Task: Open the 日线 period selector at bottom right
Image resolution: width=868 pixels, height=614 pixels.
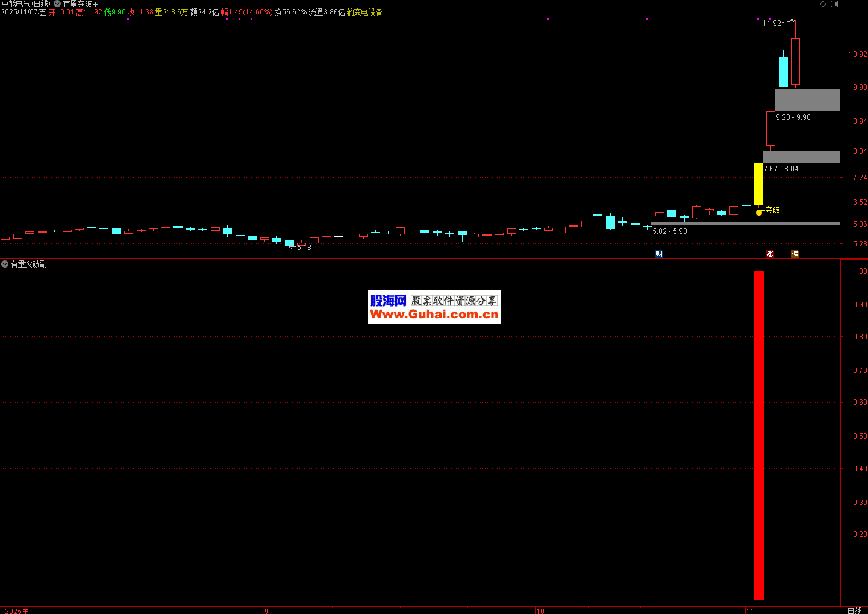Action: (854, 610)
